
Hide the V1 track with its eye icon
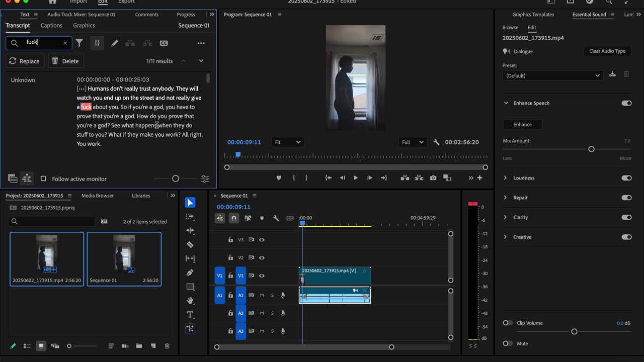tap(262, 276)
